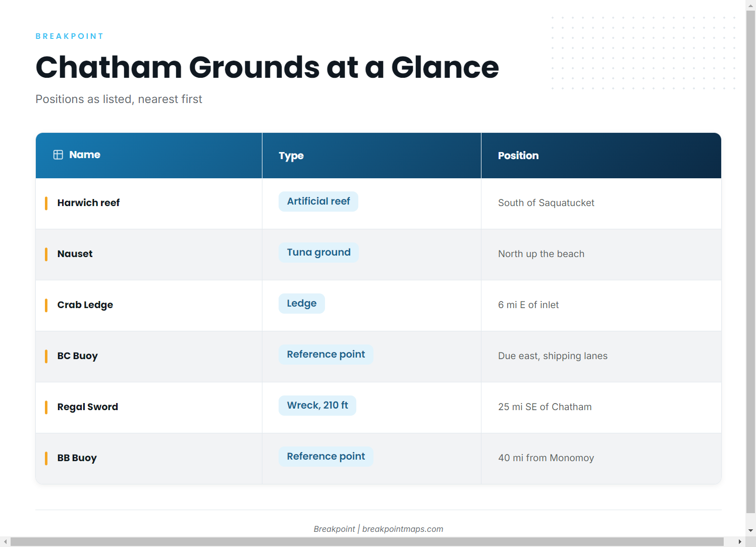Select the Regal Sword name cell
Viewport: 756px width, 547px height.
point(149,408)
